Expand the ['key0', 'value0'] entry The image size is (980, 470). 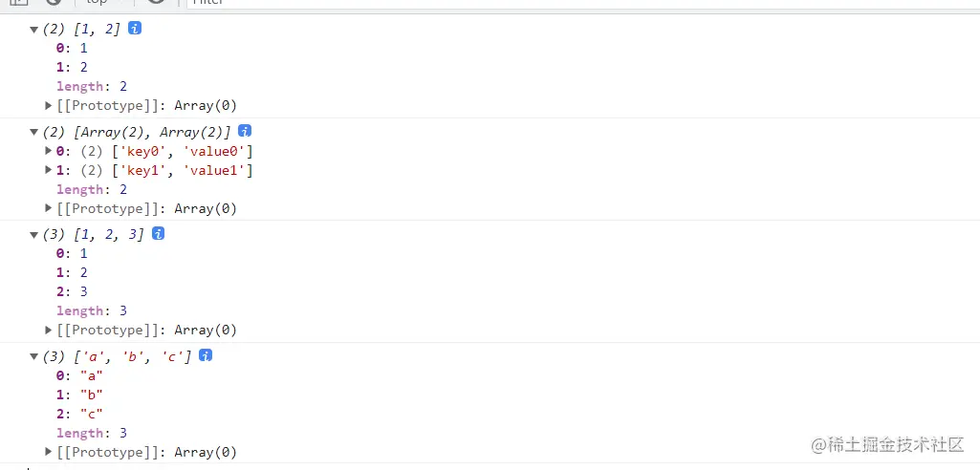click(x=50, y=151)
